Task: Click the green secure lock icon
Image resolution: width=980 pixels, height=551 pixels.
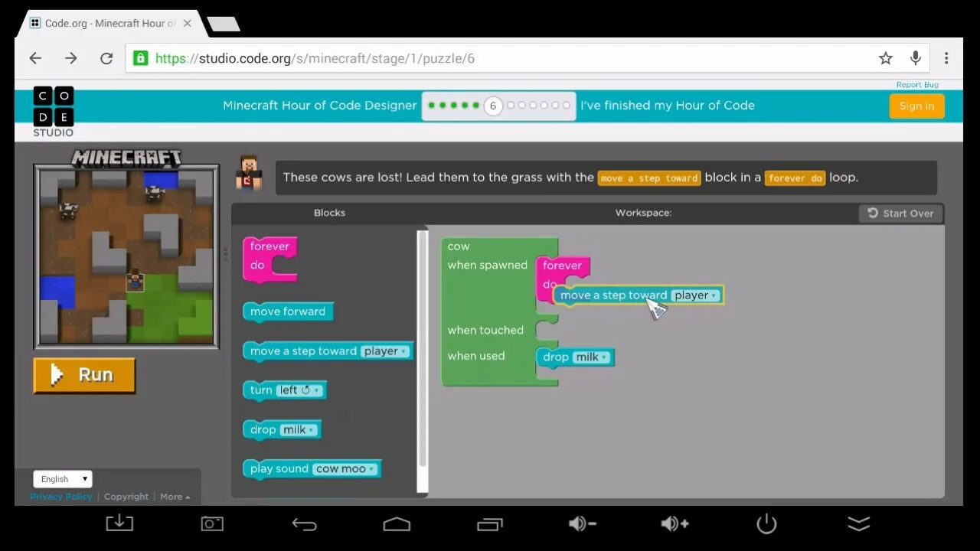Action: point(140,58)
